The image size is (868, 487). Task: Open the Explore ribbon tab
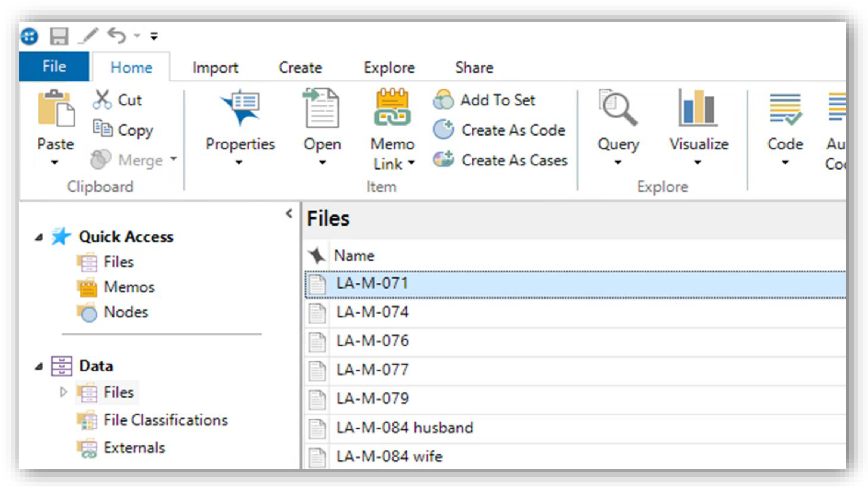point(389,68)
